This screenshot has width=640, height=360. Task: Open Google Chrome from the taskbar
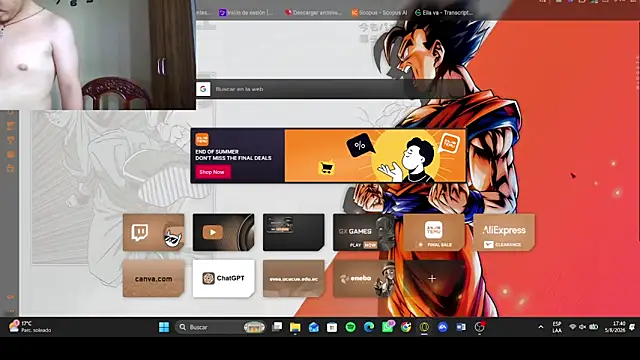(x=406, y=327)
